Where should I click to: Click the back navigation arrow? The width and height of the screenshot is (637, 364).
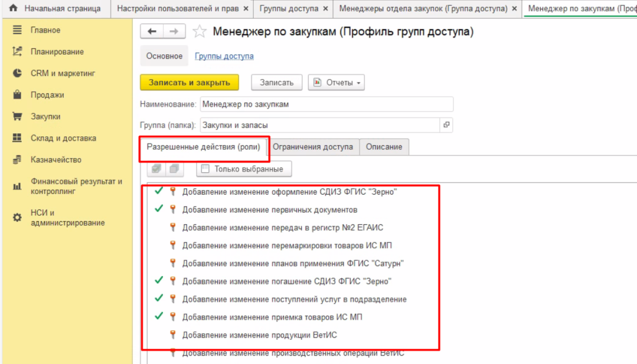(x=152, y=32)
